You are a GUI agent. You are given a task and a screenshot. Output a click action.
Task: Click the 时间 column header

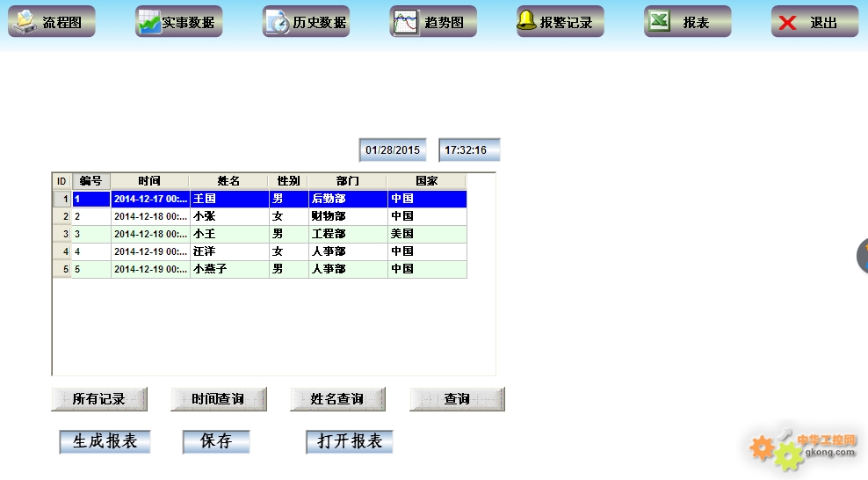(x=149, y=181)
